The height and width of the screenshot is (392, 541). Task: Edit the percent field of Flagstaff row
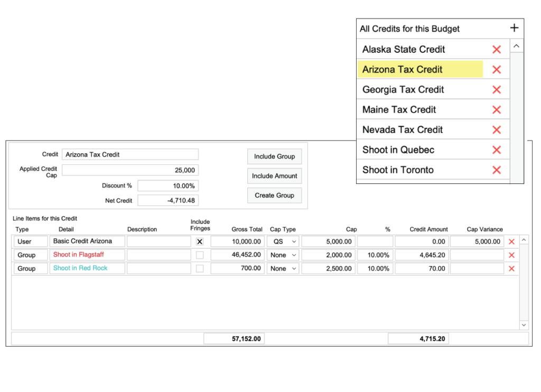375,255
